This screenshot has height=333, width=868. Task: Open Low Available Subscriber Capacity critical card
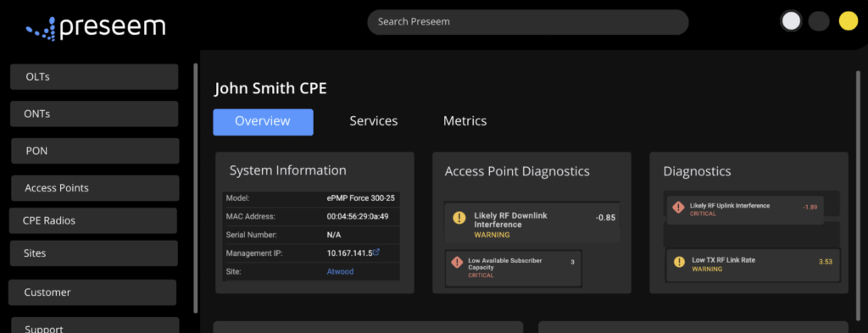[x=513, y=269]
